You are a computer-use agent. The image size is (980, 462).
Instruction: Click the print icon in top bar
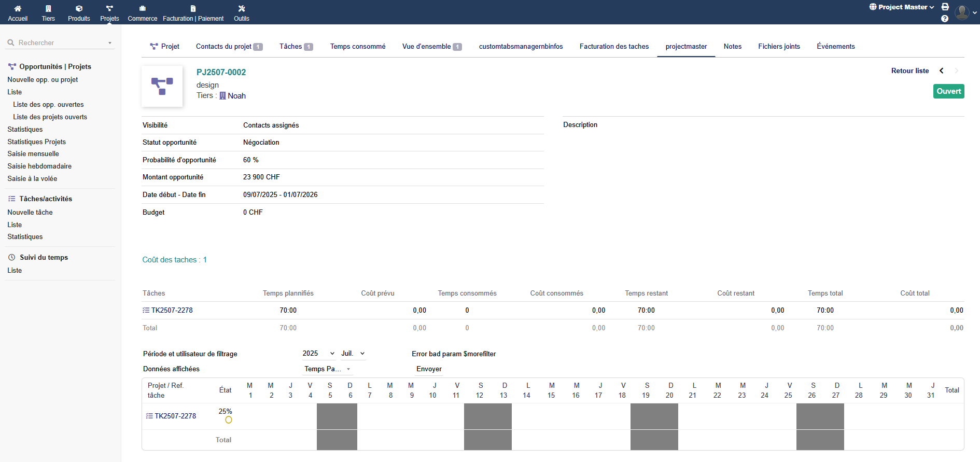[945, 7]
